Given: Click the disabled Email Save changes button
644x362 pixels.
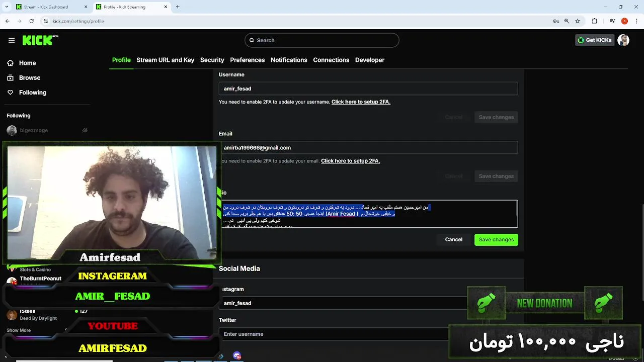Looking at the screenshot, I should point(496,176).
